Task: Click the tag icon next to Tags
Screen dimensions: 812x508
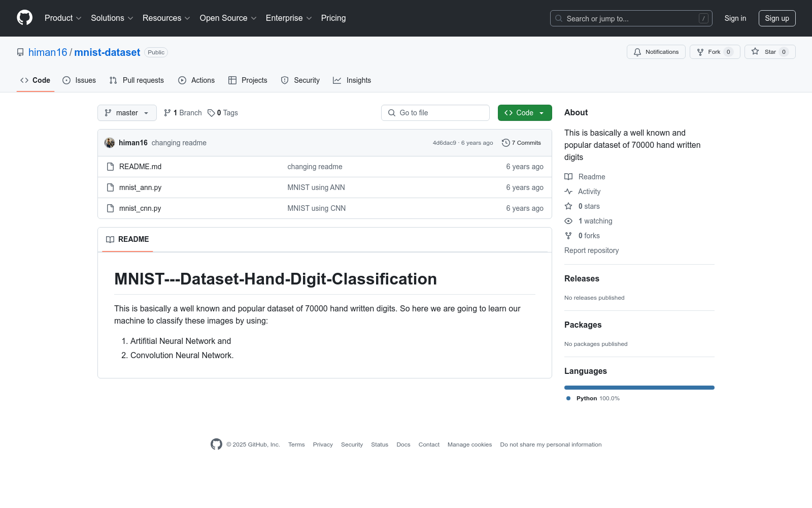Action: click(211, 113)
